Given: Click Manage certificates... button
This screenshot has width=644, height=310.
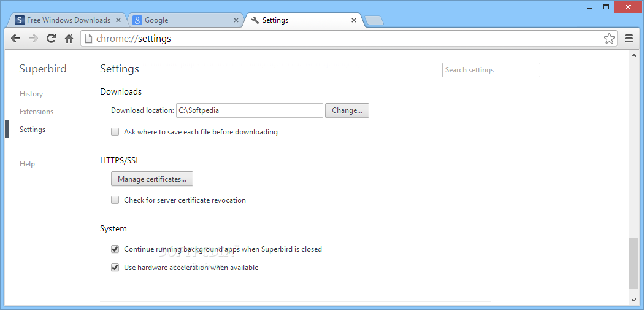Looking at the screenshot, I should [x=152, y=179].
